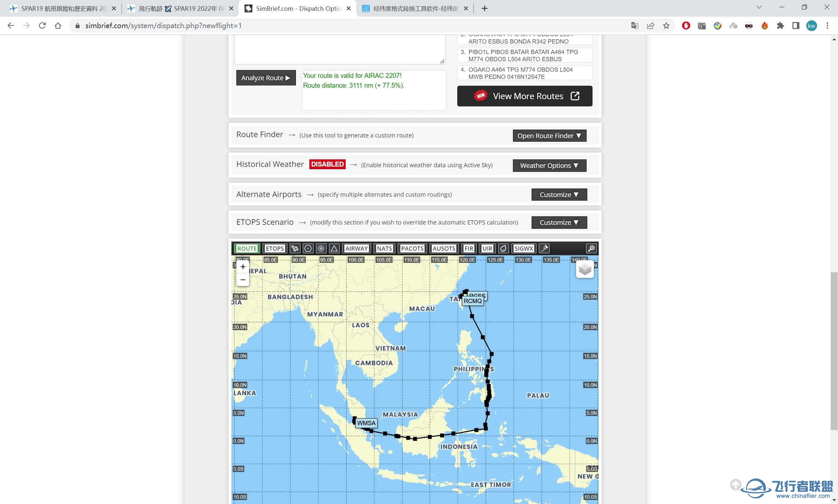
Task: Open the Chrome three-dot menu
Action: point(827,26)
